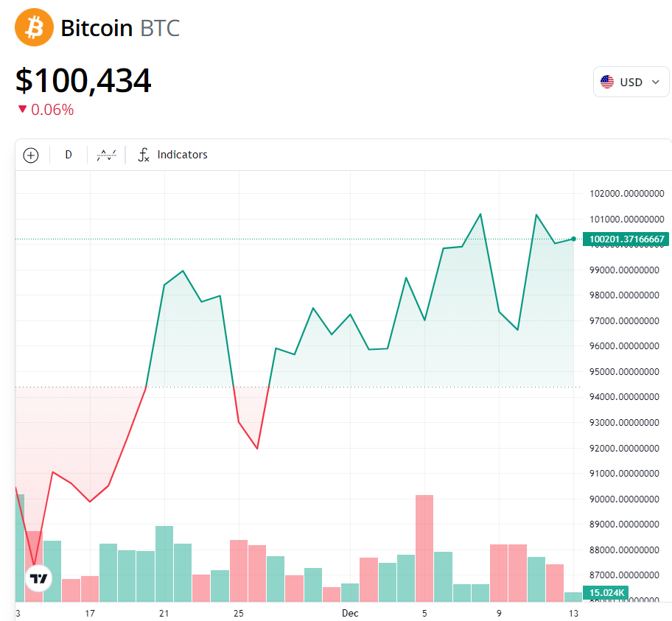Click the volume label 15.024K
Viewport: 672px width, 621px height.
click(x=606, y=593)
